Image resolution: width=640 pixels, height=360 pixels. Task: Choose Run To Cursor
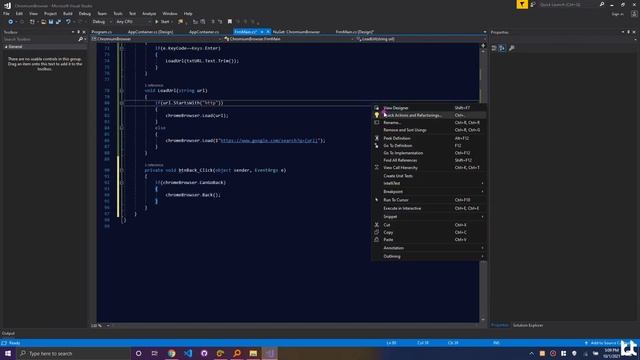[x=428, y=200]
